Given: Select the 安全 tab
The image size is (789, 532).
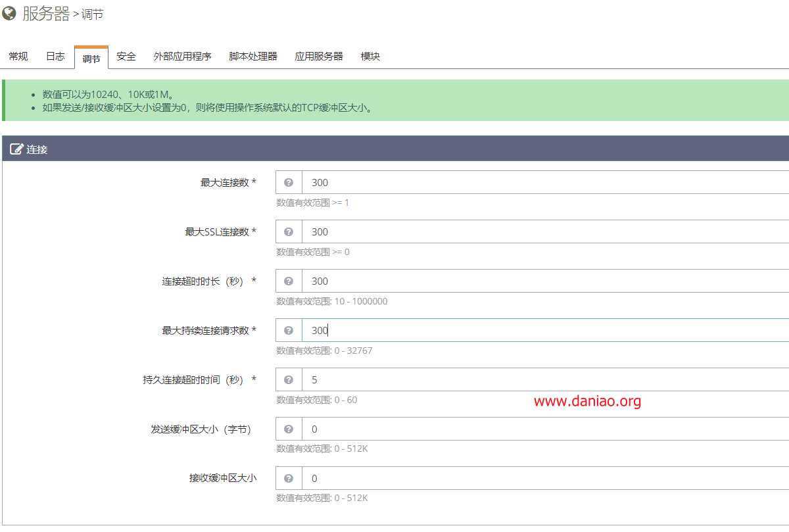Looking at the screenshot, I should point(126,57).
